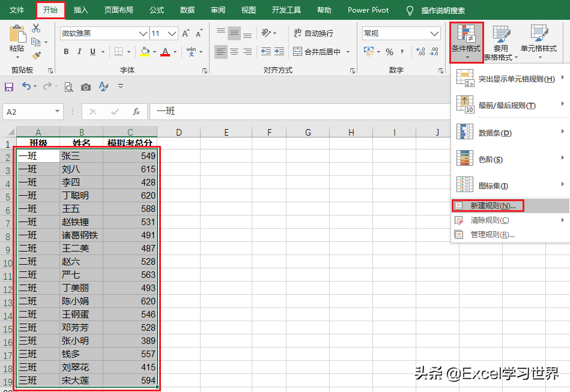Click the Paste clipboard icon
The width and height of the screenshot is (570, 392).
17,34
